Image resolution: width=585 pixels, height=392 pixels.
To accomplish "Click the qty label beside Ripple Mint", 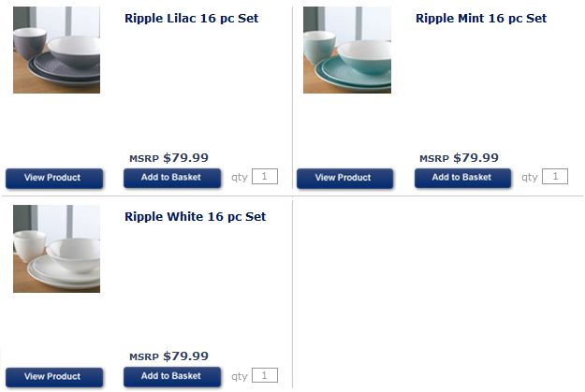I will (530, 177).
